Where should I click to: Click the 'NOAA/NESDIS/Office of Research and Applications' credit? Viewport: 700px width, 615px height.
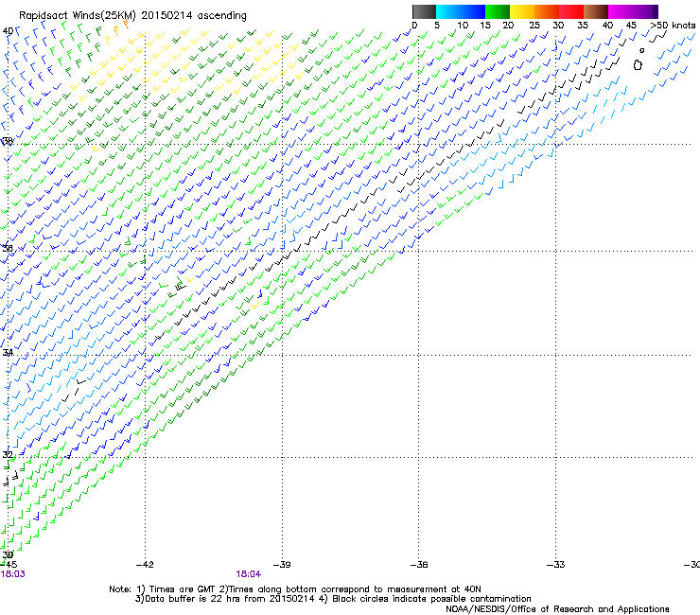pos(557,609)
